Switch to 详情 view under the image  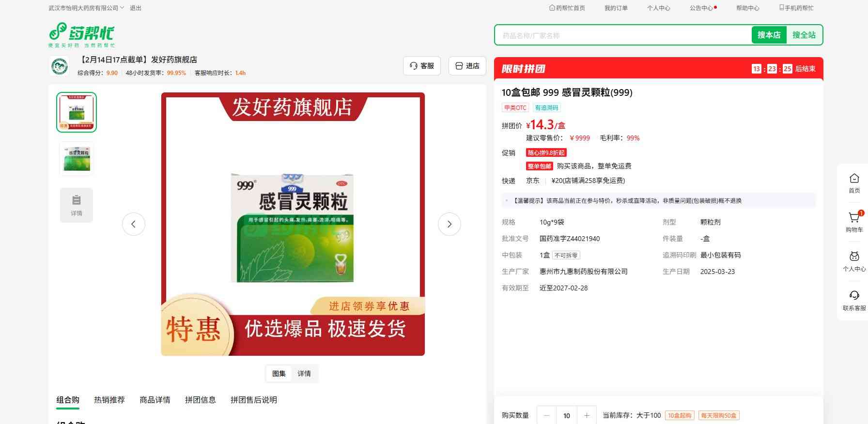pyautogui.click(x=304, y=374)
